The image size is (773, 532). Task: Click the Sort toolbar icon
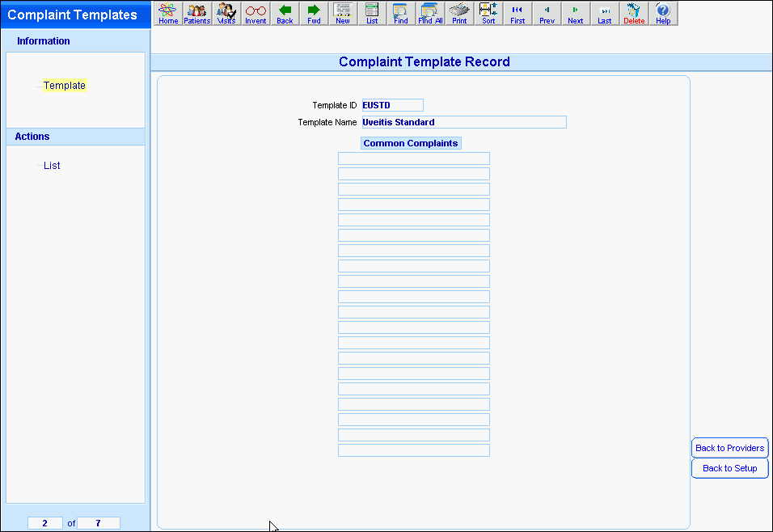(488, 13)
